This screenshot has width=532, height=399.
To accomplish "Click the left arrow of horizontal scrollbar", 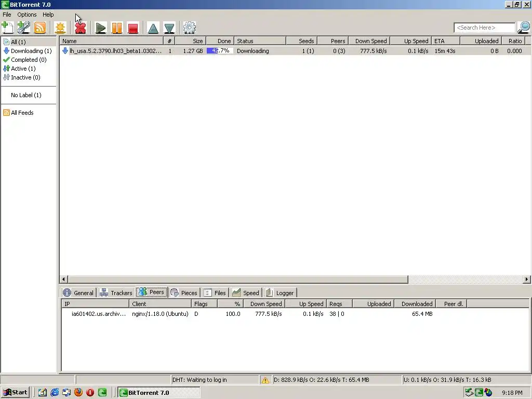I will coord(63,279).
